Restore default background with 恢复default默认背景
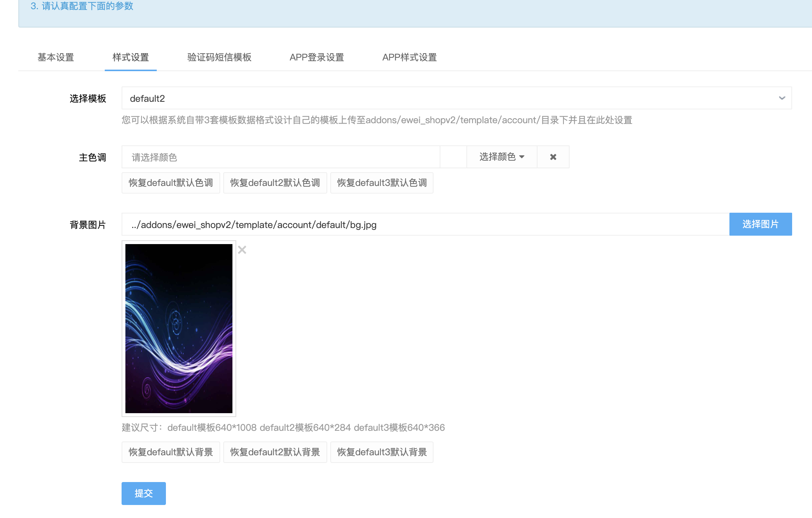 171,452
